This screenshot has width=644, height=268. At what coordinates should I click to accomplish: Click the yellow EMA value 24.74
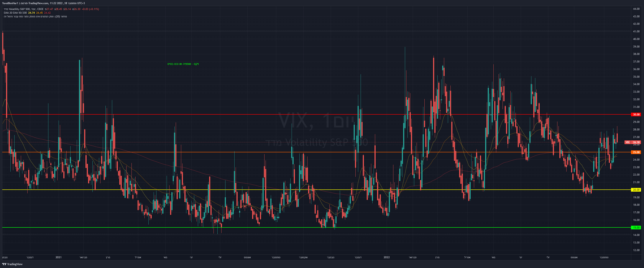[x=31, y=13]
